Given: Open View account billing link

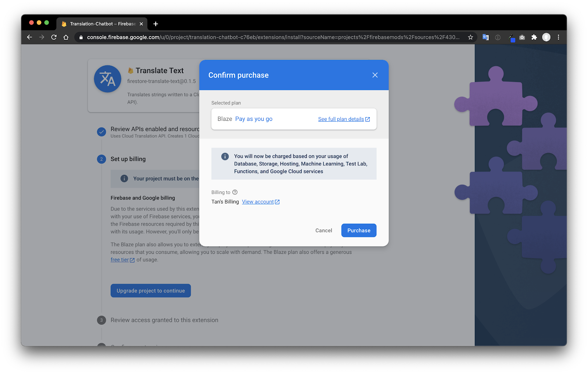Looking at the screenshot, I should (261, 202).
